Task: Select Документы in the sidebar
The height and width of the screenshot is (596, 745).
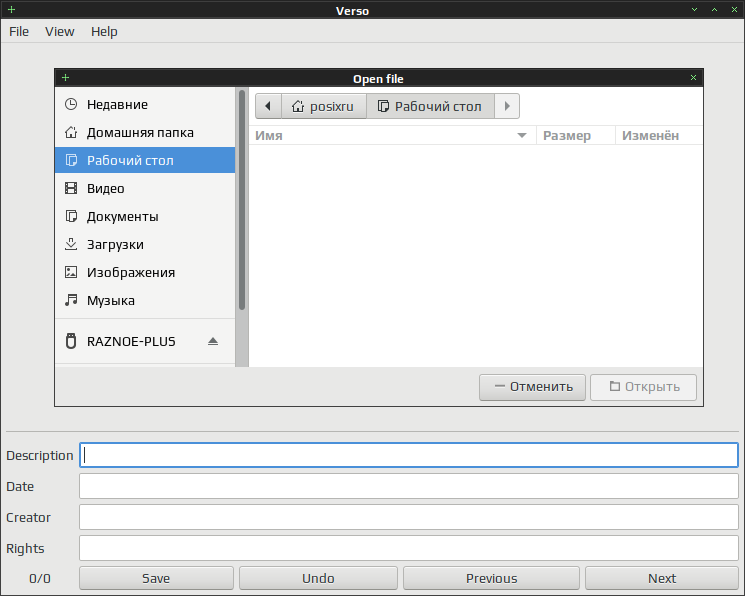Action: coord(144,216)
